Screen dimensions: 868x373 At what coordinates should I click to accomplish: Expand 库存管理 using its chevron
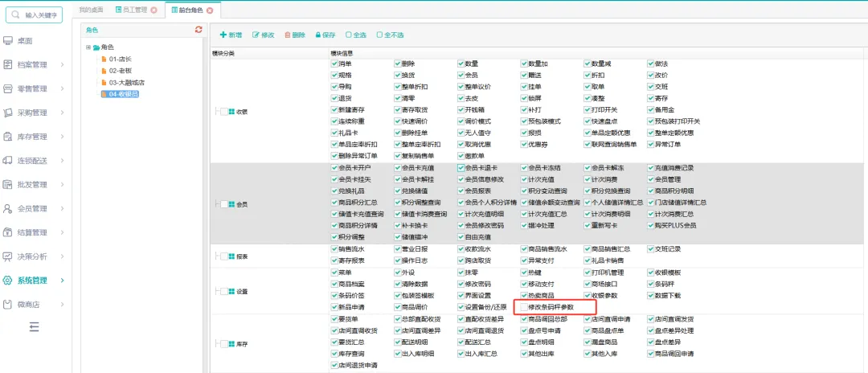click(63, 137)
